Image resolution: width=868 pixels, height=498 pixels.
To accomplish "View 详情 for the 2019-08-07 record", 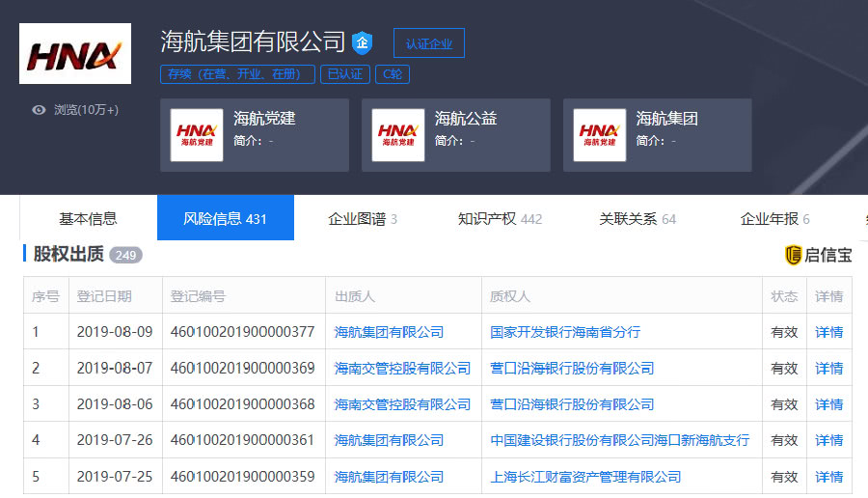I will coord(829,368).
